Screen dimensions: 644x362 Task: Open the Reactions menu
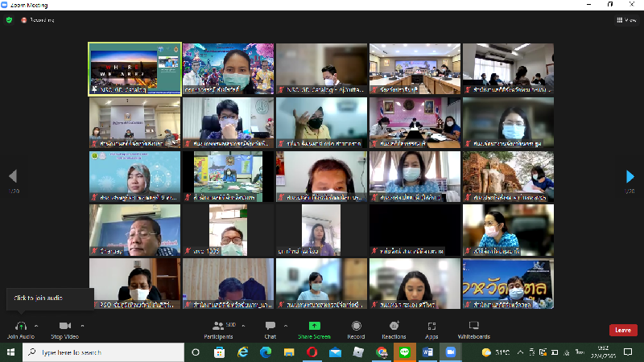394,326
